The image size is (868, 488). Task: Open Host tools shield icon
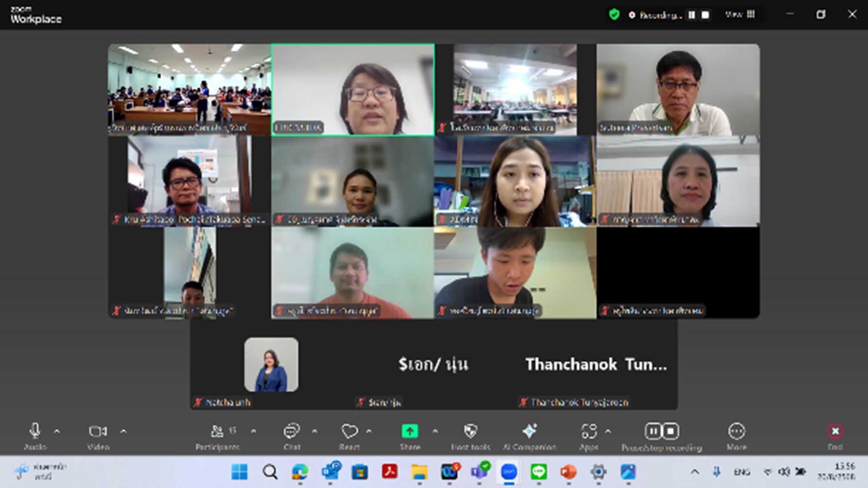point(470,432)
